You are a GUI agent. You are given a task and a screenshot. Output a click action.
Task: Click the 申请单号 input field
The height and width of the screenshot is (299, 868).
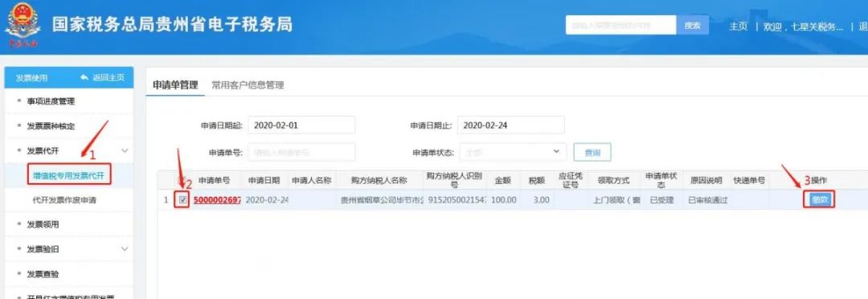[x=301, y=152]
